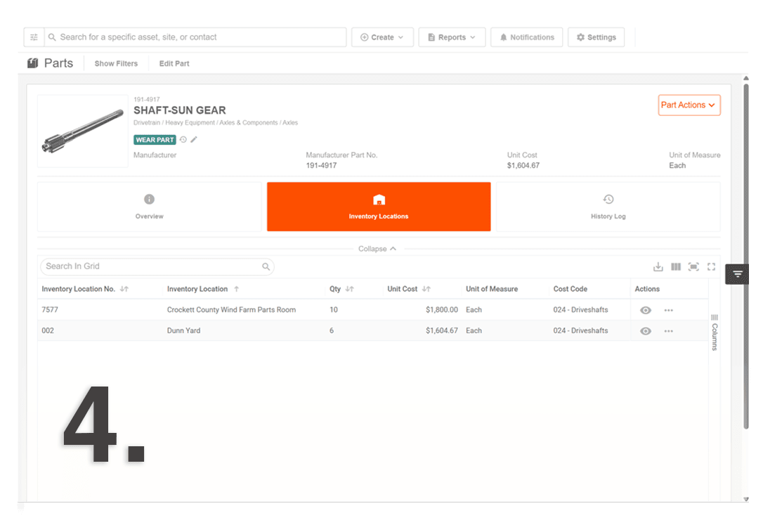Click Show Filters in the toolbar

[x=116, y=63]
